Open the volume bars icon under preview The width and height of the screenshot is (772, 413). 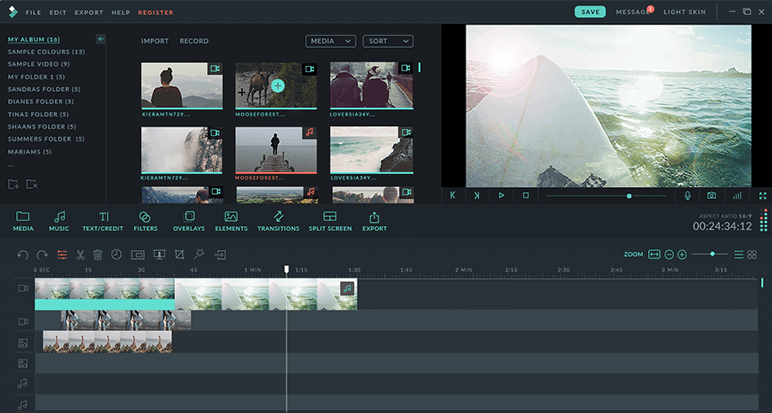737,195
